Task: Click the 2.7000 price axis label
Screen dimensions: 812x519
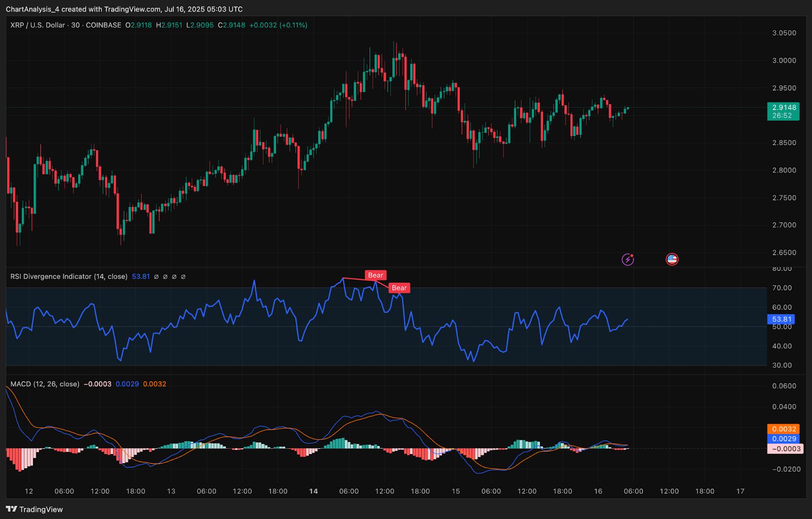Action: click(x=784, y=225)
